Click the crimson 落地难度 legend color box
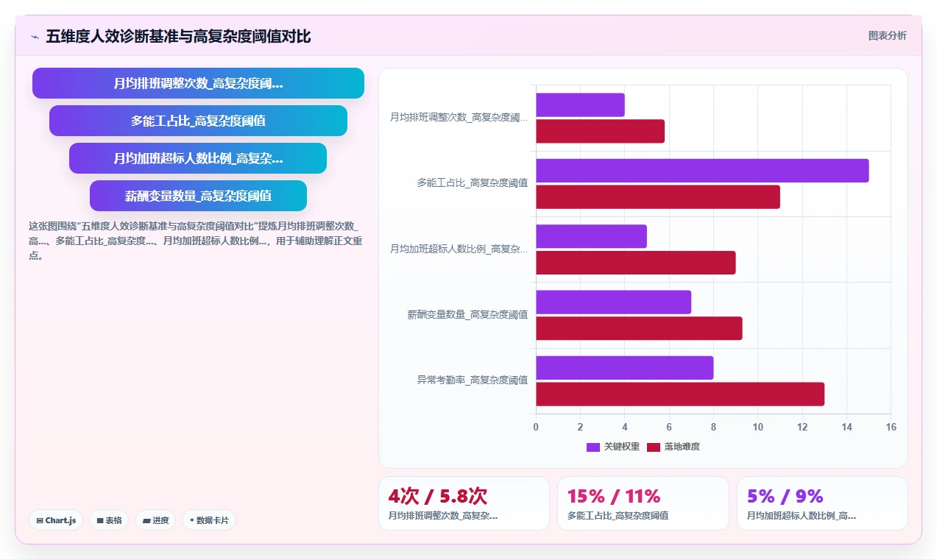This screenshot has height=560, width=937. (654, 447)
